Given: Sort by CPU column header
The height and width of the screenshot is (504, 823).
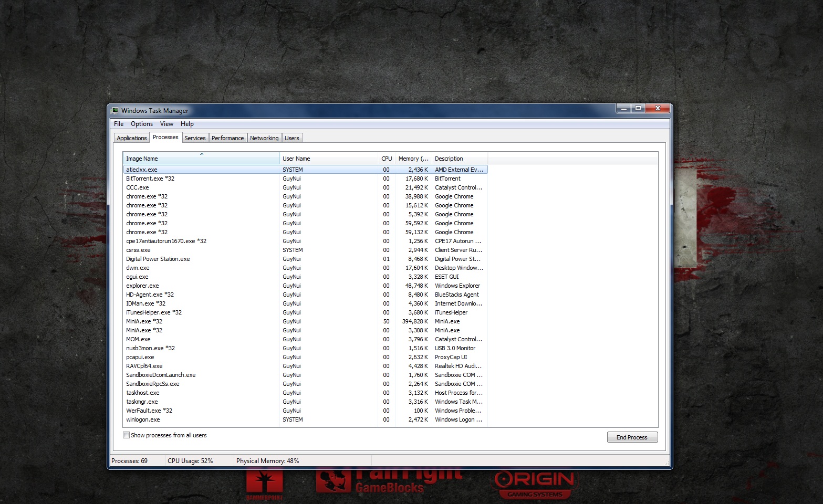Looking at the screenshot, I should (387, 159).
